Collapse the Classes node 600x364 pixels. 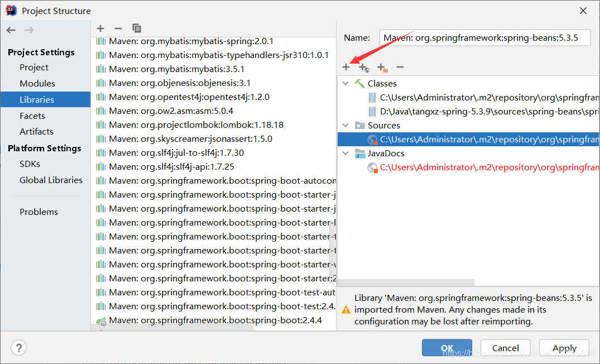pyautogui.click(x=345, y=83)
